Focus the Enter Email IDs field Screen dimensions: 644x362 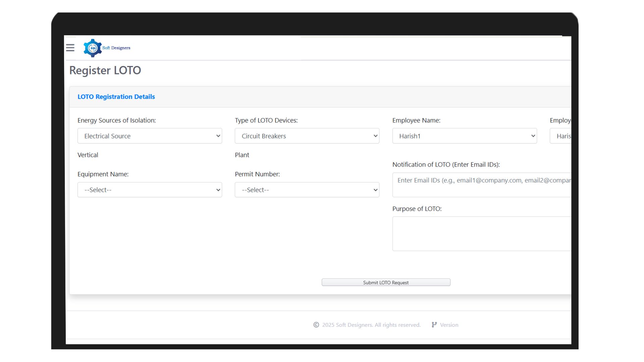[482, 185]
